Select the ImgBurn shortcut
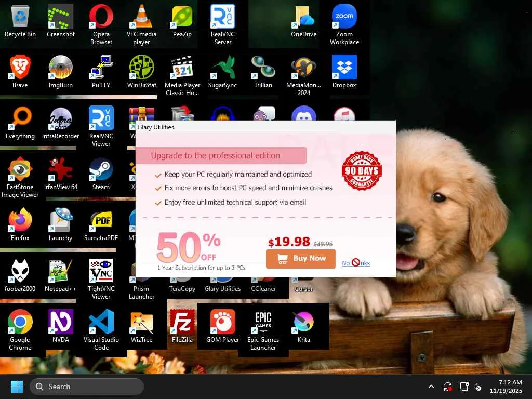The width and height of the screenshot is (532, 399). [x=60, y=71]
